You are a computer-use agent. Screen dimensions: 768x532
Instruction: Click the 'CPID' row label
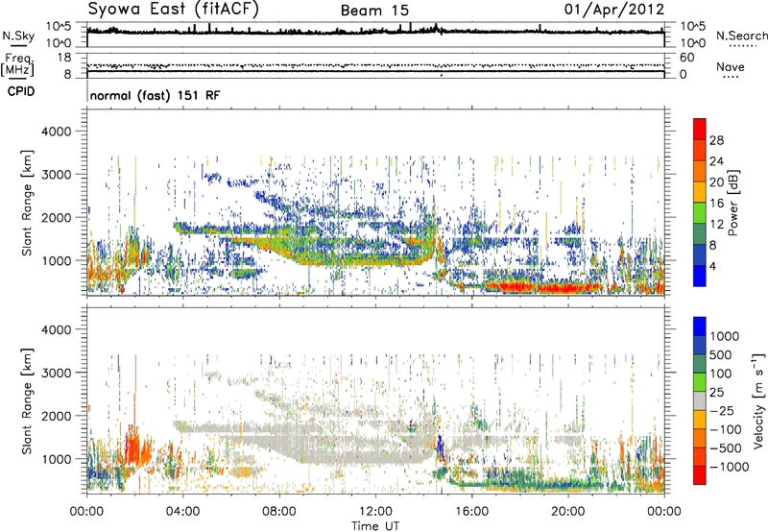click(x=21, y=91)
